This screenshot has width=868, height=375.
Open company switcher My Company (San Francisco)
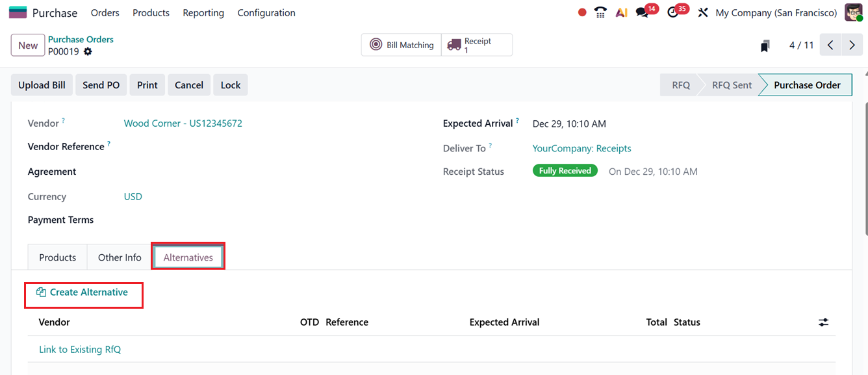click(776, 13)
